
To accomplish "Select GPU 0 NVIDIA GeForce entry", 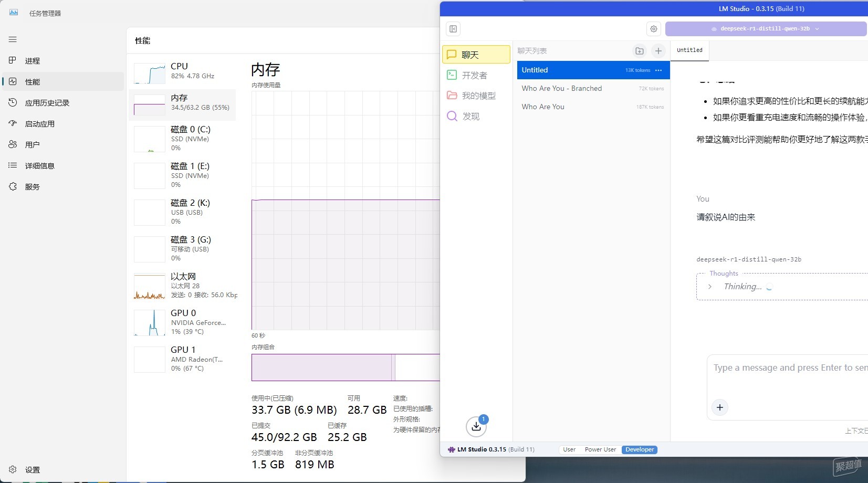I will pos(182,323).
